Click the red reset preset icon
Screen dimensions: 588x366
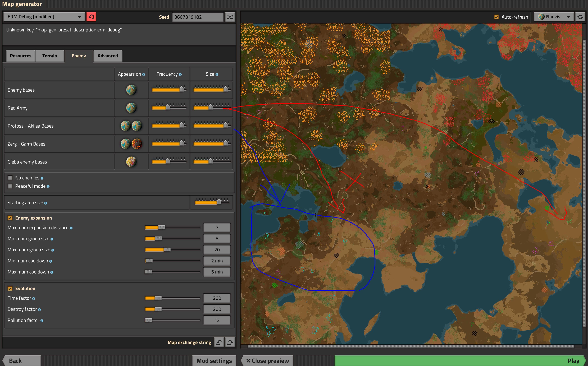tap(91, 17)
